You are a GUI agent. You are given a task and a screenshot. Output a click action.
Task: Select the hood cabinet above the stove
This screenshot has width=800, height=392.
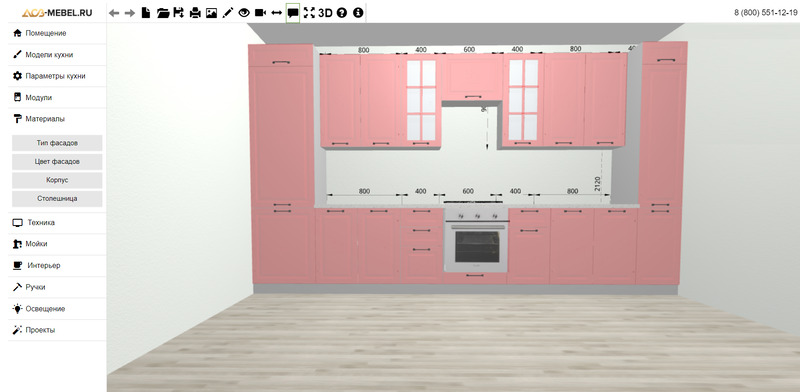[472, 78]
